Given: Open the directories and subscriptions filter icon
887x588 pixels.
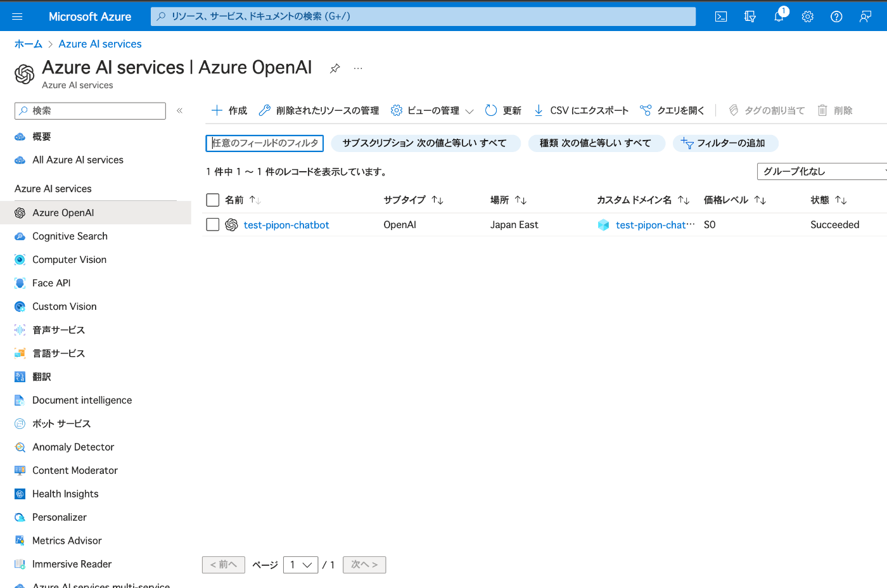Looking at the screenshot, I should pyautogui.click(x=750, y=16).
